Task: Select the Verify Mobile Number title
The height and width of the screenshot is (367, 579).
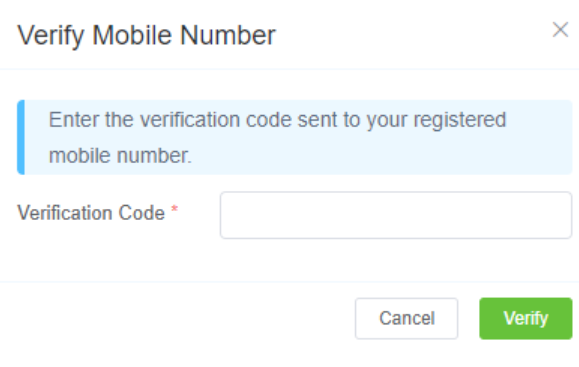Action: pyautogui.click(x=147, y=36)
